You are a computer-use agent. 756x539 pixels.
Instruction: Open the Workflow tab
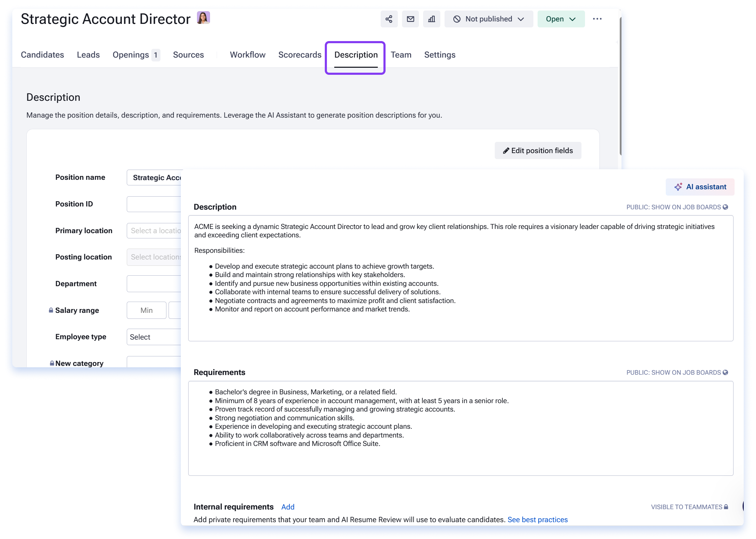click(x=248, y=55)
